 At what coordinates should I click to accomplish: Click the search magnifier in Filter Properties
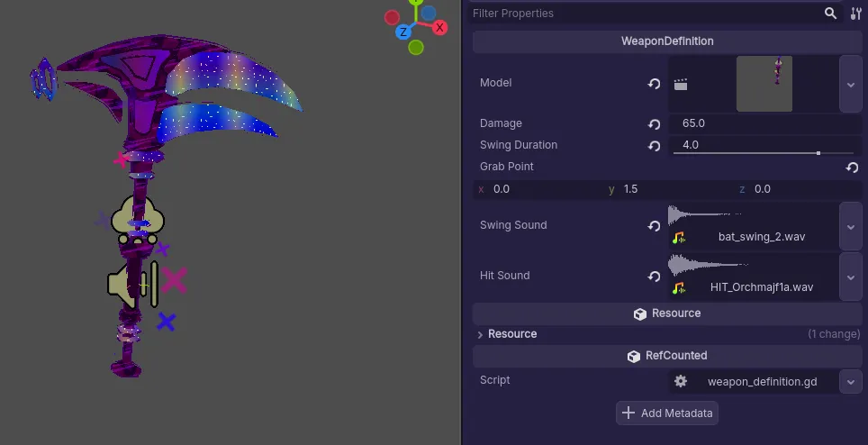click(x=830, y=14)
